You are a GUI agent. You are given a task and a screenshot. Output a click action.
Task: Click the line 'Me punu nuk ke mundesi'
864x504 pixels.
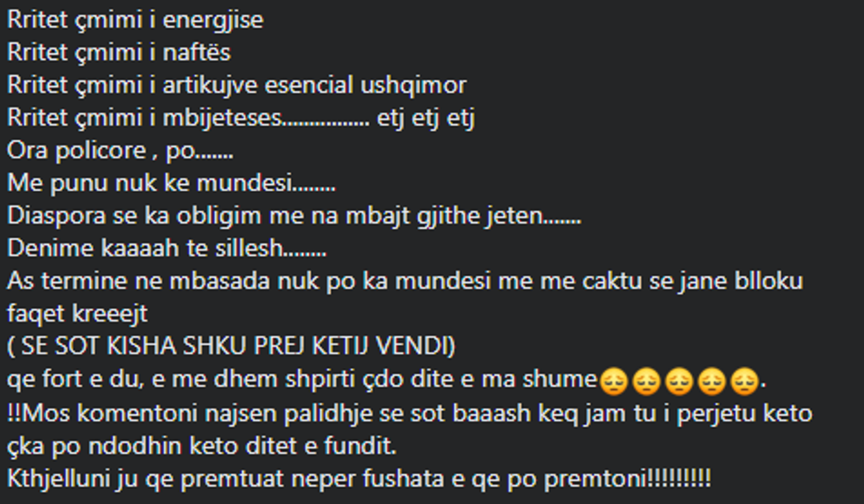[171, 183]
